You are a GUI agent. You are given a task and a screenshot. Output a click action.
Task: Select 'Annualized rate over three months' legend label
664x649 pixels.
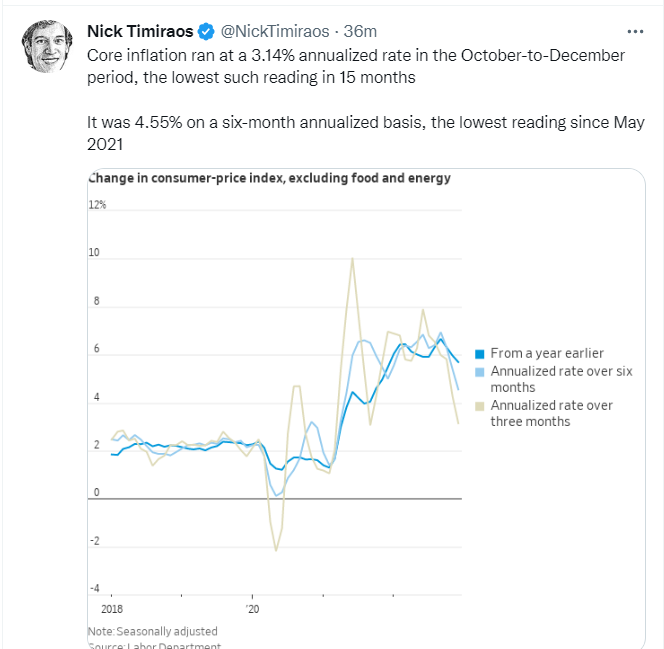552,413
